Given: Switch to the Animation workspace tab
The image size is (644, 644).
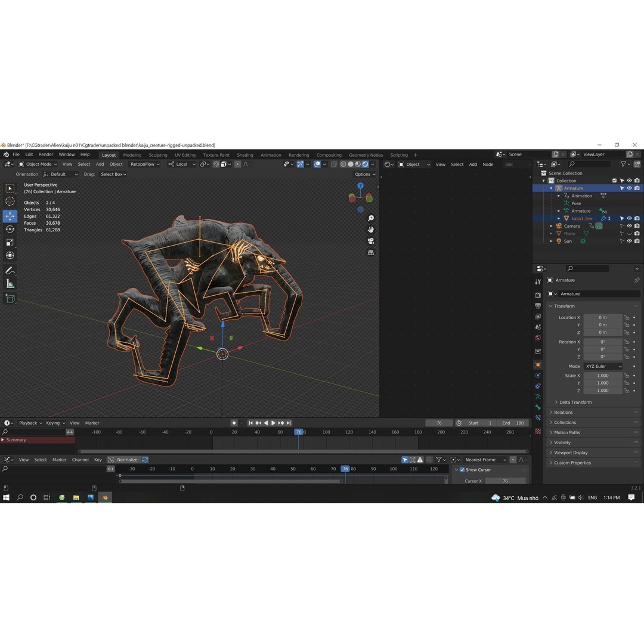Looking at the screenshot, I should pos(271,155).
